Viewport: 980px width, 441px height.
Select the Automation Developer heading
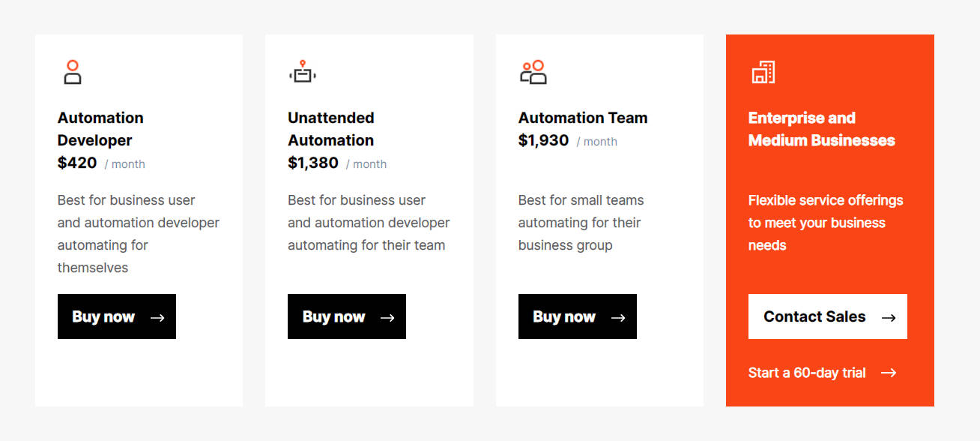(100, 129)
